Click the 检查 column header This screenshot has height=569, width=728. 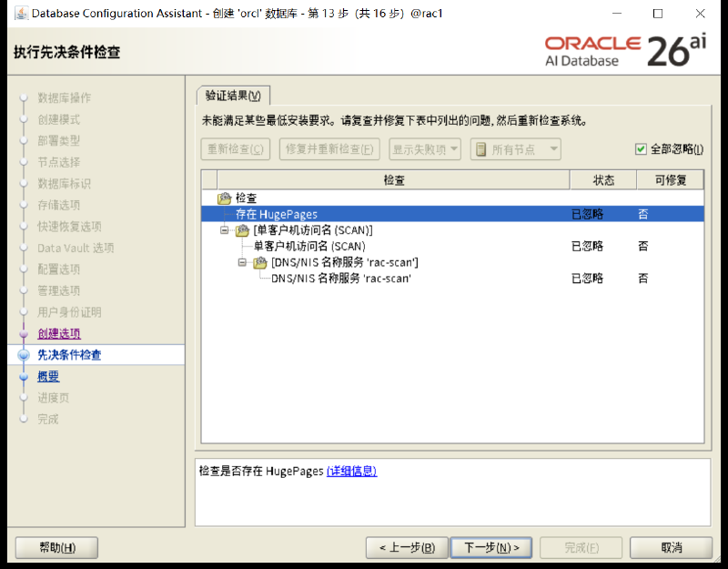point(393,180)
